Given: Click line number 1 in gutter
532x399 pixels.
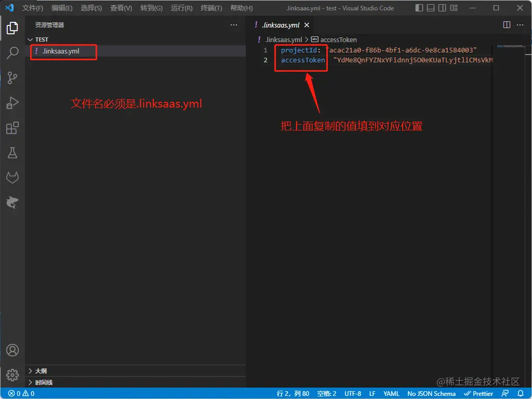Looking at the screenshot, I should click(x=265, y=50).
